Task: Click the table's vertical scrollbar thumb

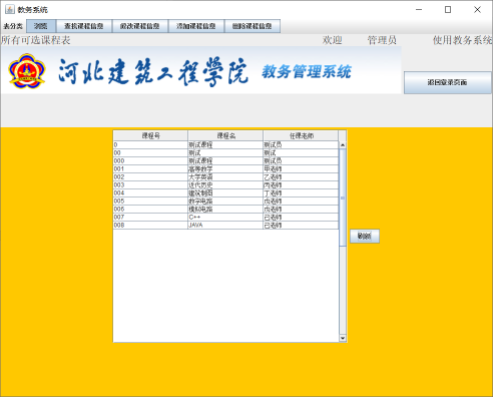Action: point(343,198)
